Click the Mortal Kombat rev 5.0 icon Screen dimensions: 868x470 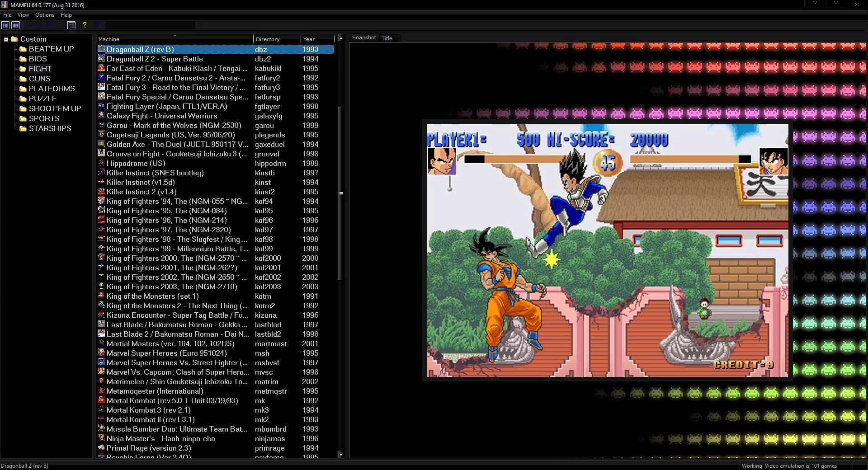point(101,400)
